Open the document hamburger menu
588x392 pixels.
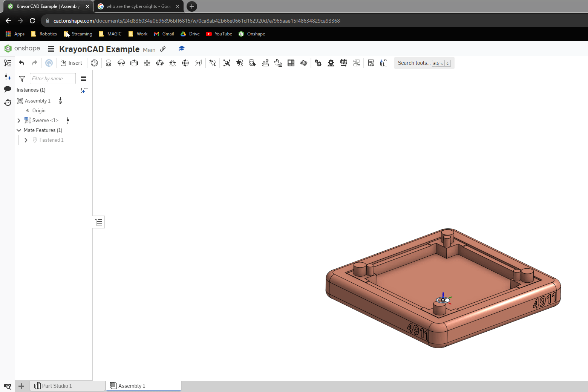click(51, 49)
